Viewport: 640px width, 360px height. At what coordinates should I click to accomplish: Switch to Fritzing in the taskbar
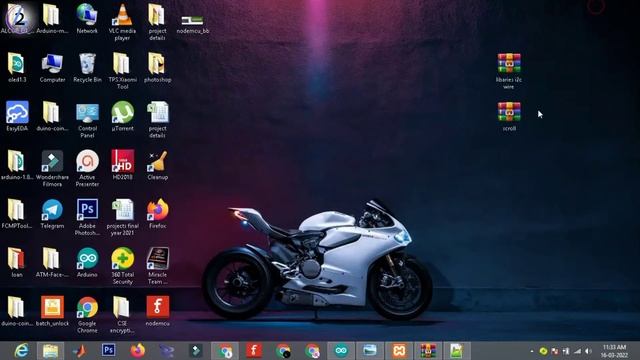tap(253, 351)
